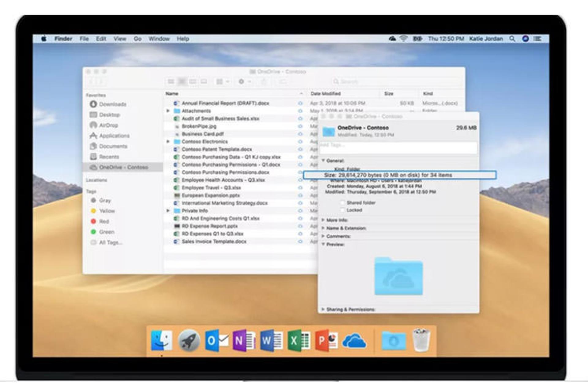
Task: Open Notification Center icon
Action: (537, 39)
